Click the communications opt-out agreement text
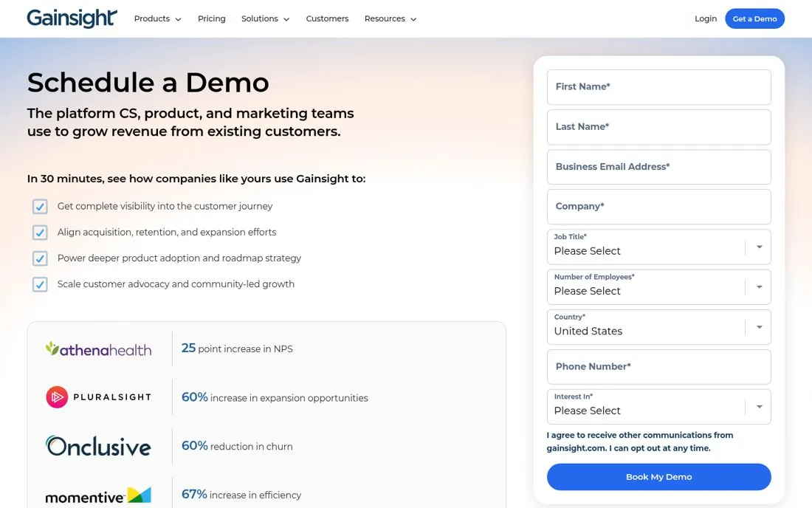The image size is (812, 508). 639,442
